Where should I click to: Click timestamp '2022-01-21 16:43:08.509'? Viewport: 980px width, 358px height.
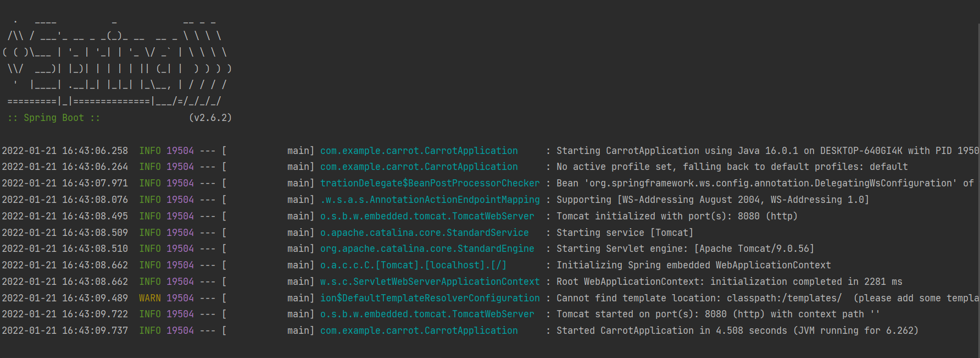[65, 233]
